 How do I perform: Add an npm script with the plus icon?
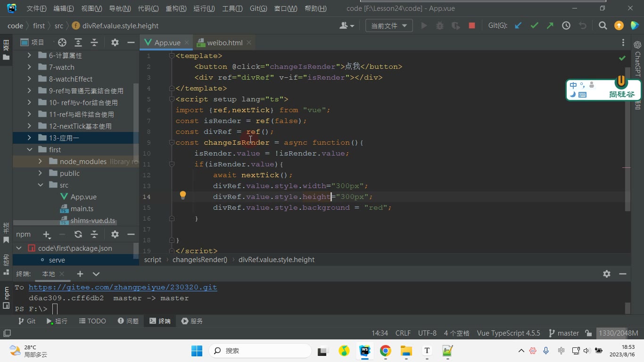[46, 234]
